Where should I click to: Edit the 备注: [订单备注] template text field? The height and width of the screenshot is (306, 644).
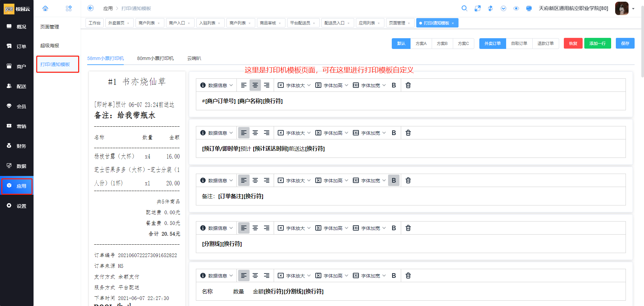point(411,196)
